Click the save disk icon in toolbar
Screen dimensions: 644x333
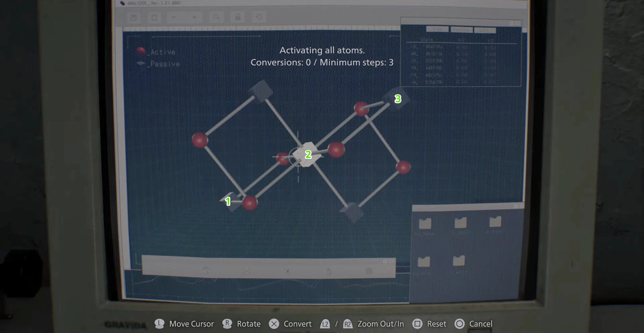(134, 17)
